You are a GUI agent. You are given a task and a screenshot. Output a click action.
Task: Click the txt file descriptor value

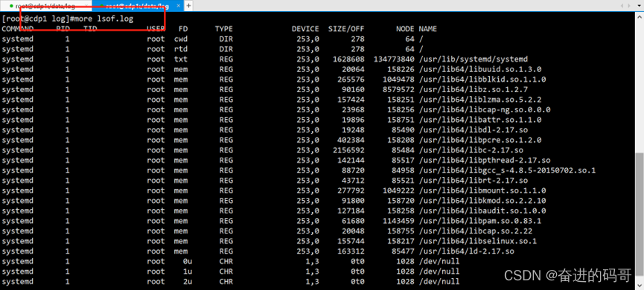point(181,59)
